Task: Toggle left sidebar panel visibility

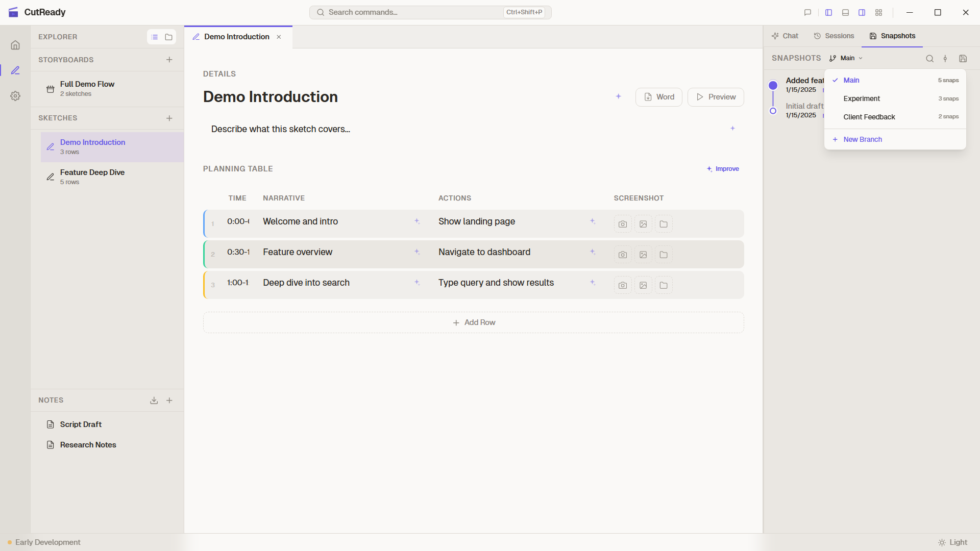Action: coord(828,13)
